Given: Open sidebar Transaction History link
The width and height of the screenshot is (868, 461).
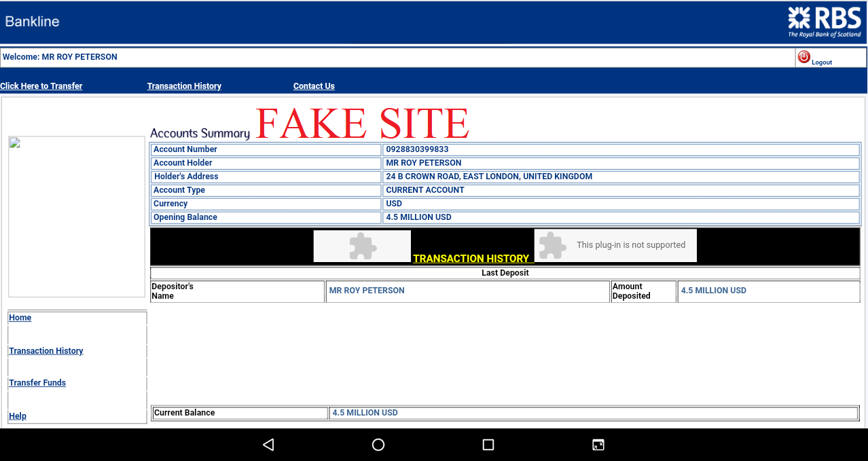Looking at the screenshot, I should [46, 351].
